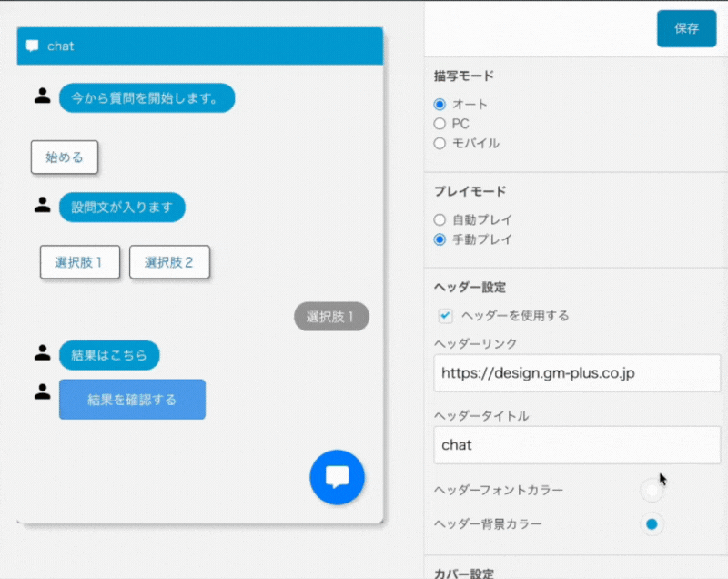
Task: Toggle the ヘッダーを使用する checkbox
Action: [446, 316]
